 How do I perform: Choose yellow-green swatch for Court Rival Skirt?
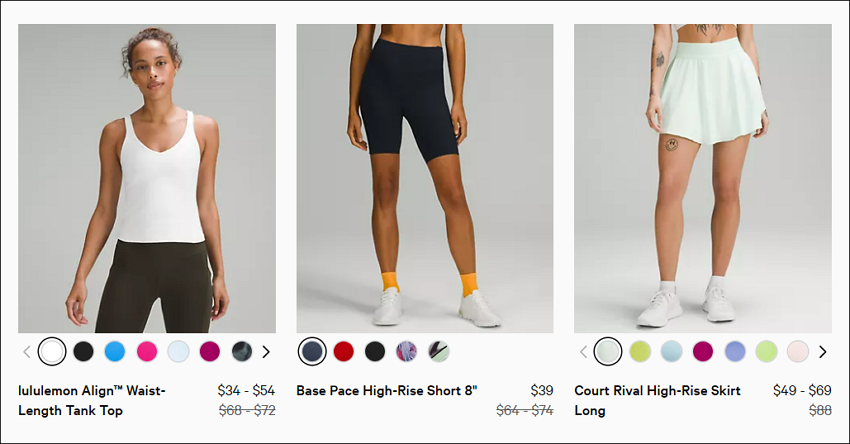click(x=640, y=351)
